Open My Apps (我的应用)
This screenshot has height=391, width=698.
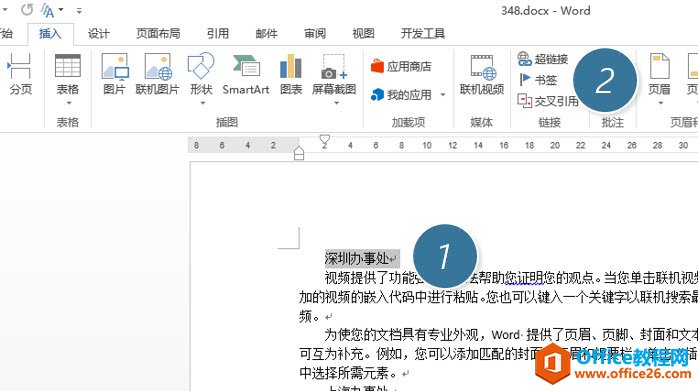pyautogui.click(x=401, y=94)
